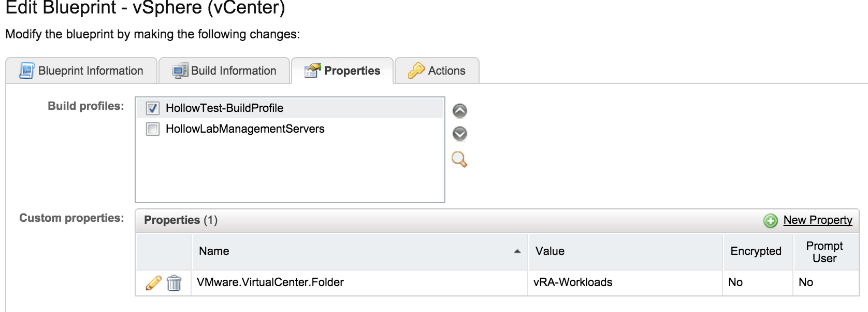
Task: Click the Actions tab key icon
Action: (x=416, y=70)
